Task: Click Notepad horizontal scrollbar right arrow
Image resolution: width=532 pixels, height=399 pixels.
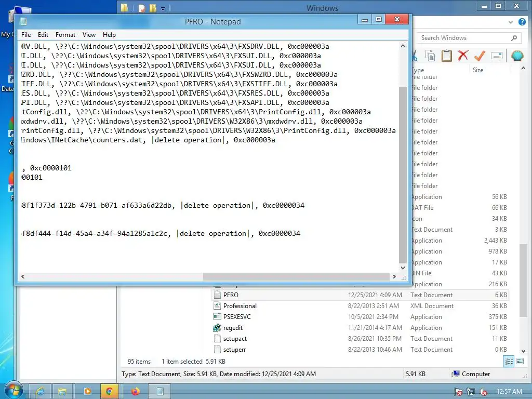Action: point(394,276)
